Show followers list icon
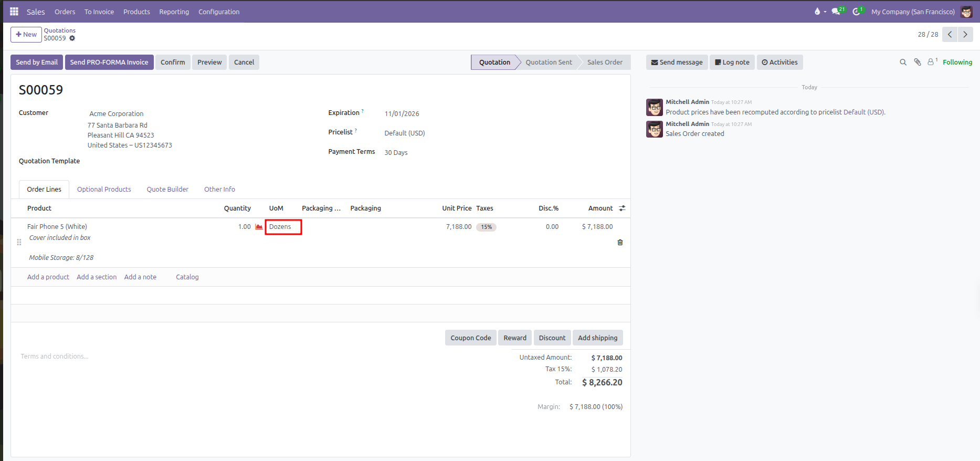980x461 pixels. point(932,61)
